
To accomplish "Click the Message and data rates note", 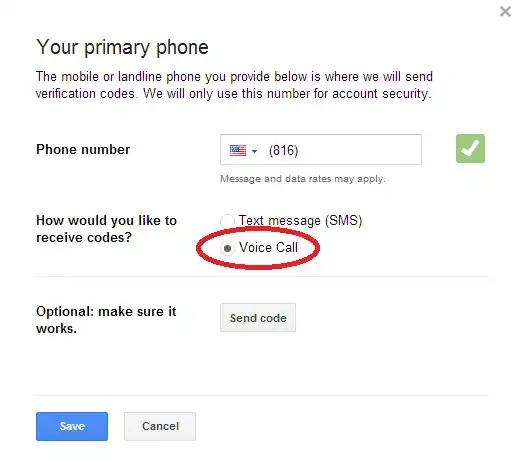I will pyautogui.click(x=303, y=179).
